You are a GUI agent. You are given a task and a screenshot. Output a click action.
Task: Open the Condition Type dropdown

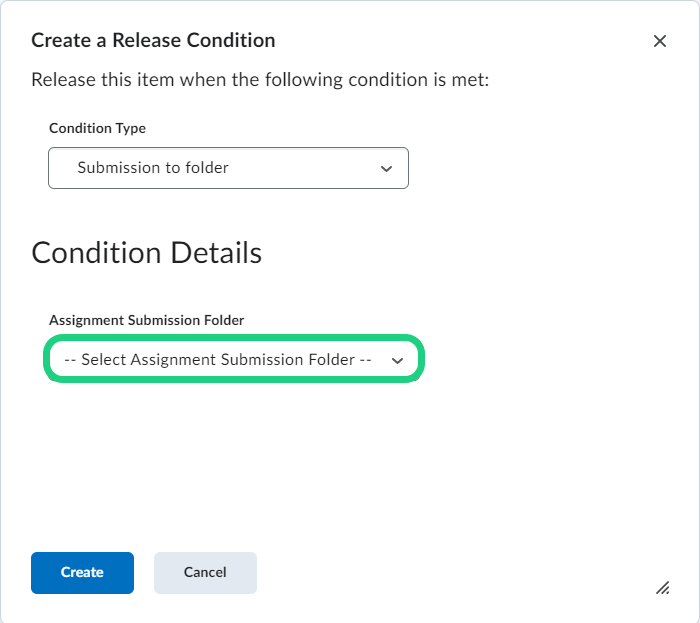228,168
